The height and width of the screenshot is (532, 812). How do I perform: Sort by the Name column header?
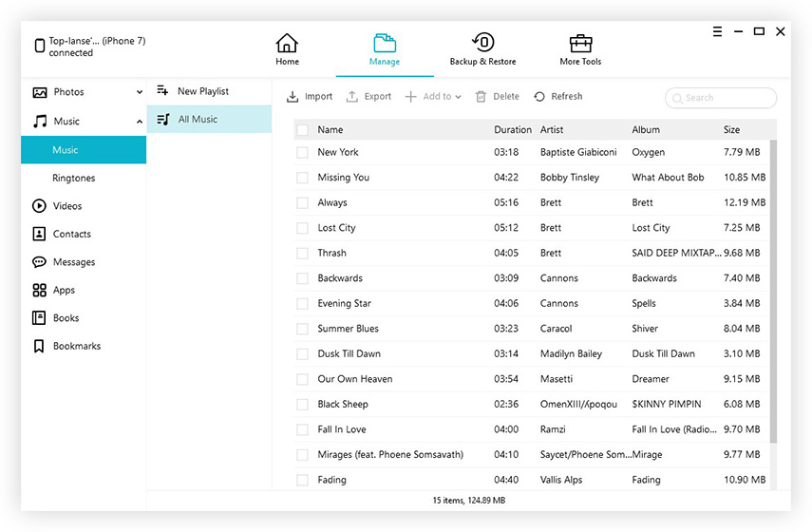click(x=330, y=129)
